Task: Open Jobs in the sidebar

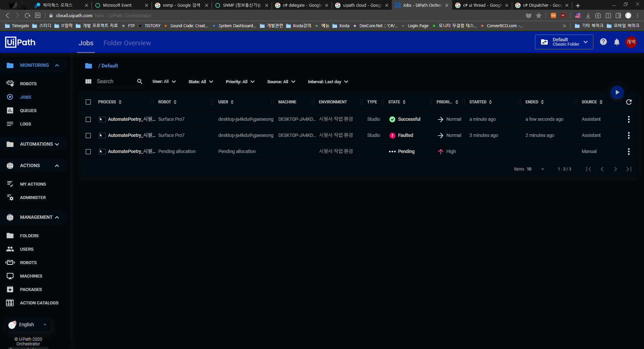Action: (x=25, y=97)
